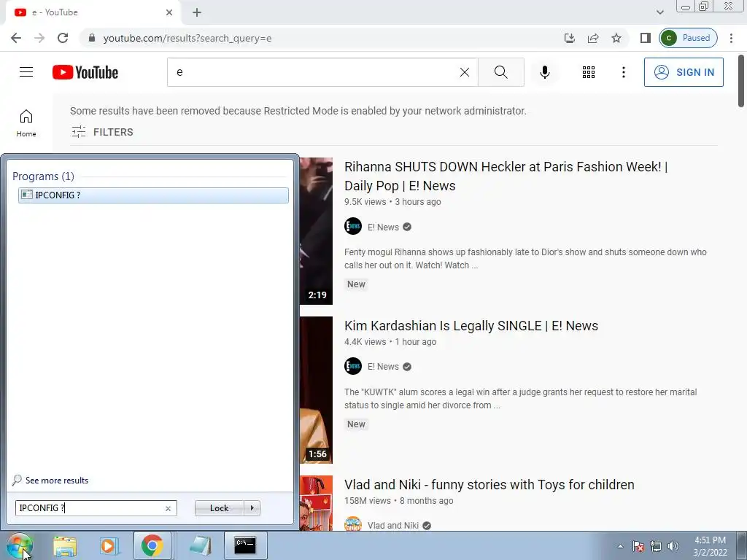The width and height of the screenshot is (747, 560).
Task: Start voice search with the microphone
Action: [545, 72]
